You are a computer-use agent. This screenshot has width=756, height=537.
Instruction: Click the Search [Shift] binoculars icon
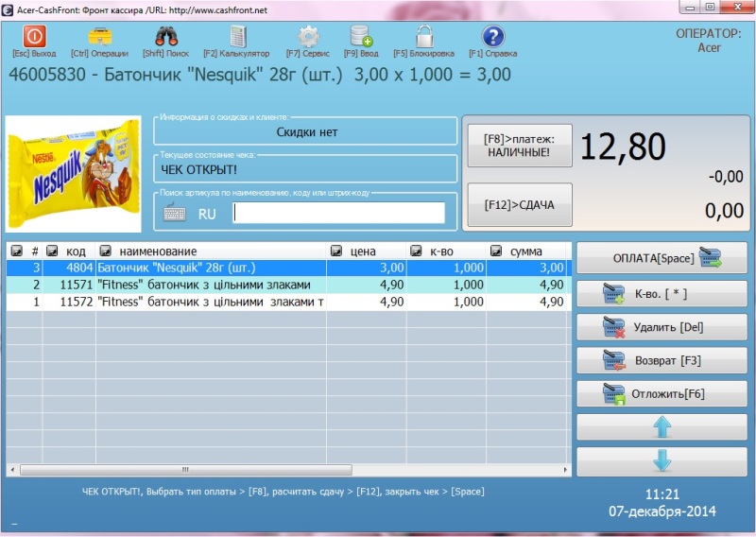pyautogui.click(x=166, y=37)
